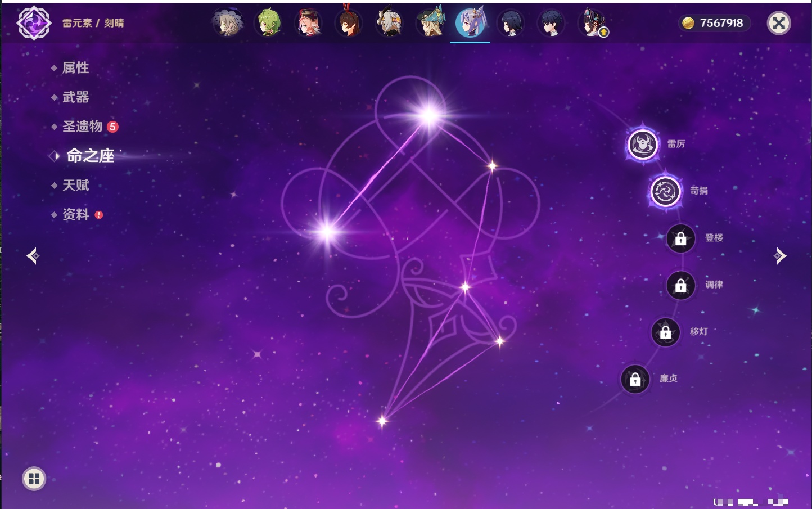Select the grey-haired character with lace hat

(x=228, y=23)
